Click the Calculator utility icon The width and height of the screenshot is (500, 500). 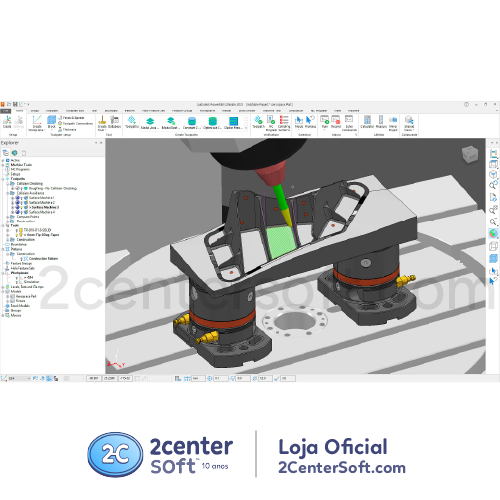click(x=367, y=120)
